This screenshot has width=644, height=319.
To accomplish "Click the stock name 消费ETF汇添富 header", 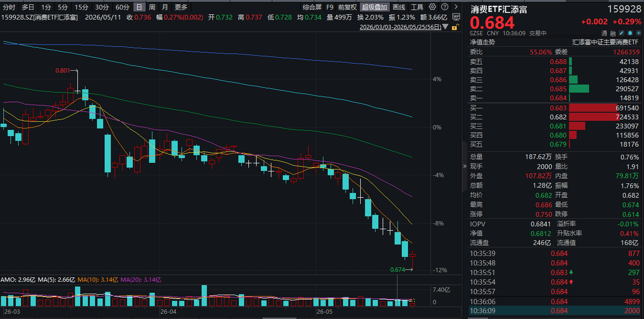I will point(498,9).
